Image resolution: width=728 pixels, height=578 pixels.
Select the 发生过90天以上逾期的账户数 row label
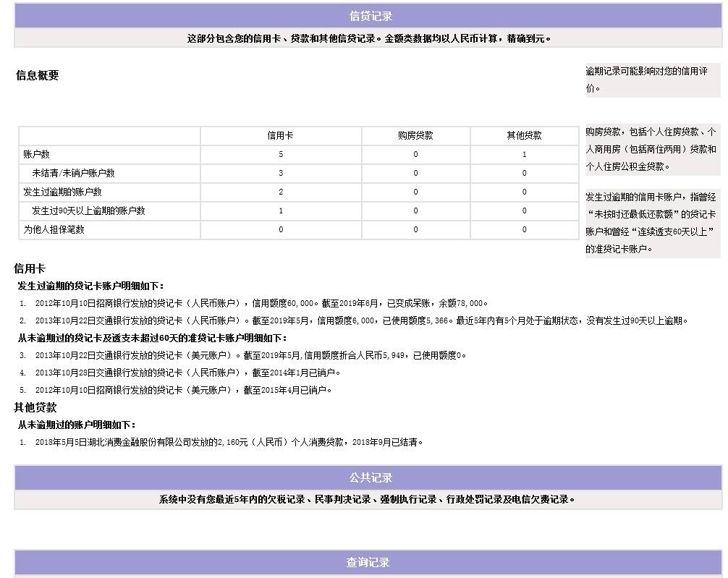tap(88, 211)
